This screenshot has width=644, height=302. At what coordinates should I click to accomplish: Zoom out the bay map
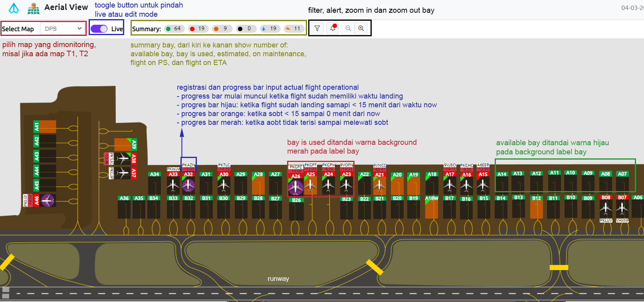pyautogui.click(x=348, y=28)
